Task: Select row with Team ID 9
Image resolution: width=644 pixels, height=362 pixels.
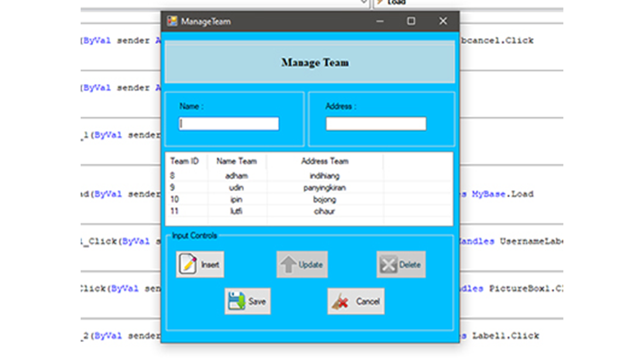Action: pyautogui.click(x=309, y=188)
